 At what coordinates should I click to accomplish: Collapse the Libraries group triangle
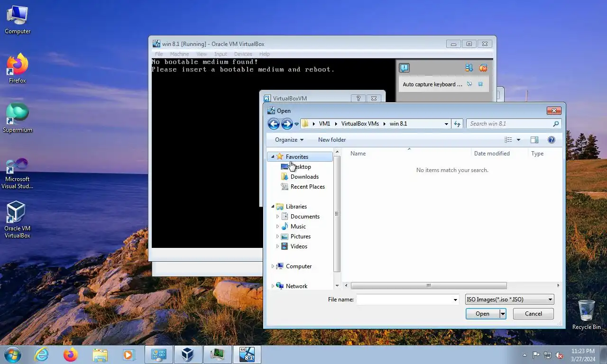(x=273, y=207)
